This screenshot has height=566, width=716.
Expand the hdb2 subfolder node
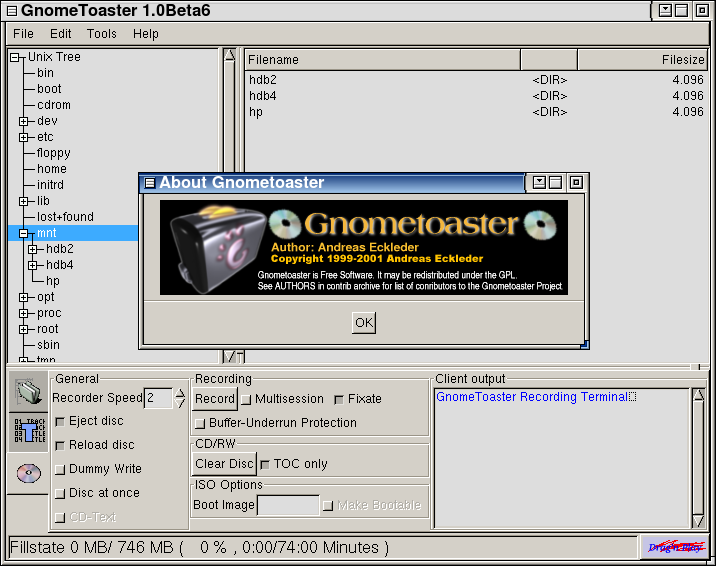(x=32, y=249)
